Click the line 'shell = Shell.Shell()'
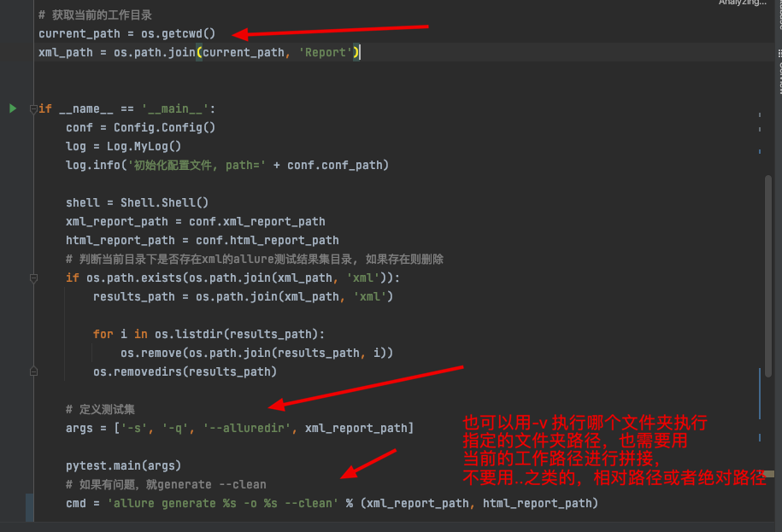The height and width of the screenshot is (532, 782). click(137, 202)
